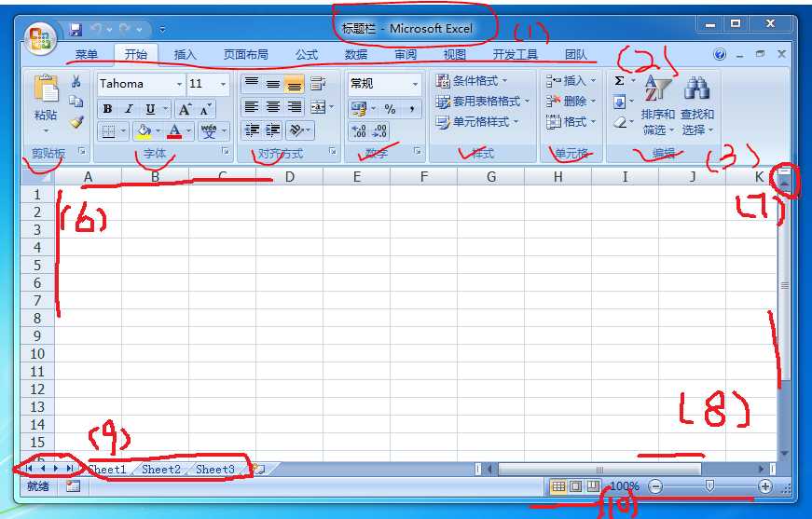Screen dimensions: 812x519
Task: Copy selection using the copy icon
Action: coord(76,102)
